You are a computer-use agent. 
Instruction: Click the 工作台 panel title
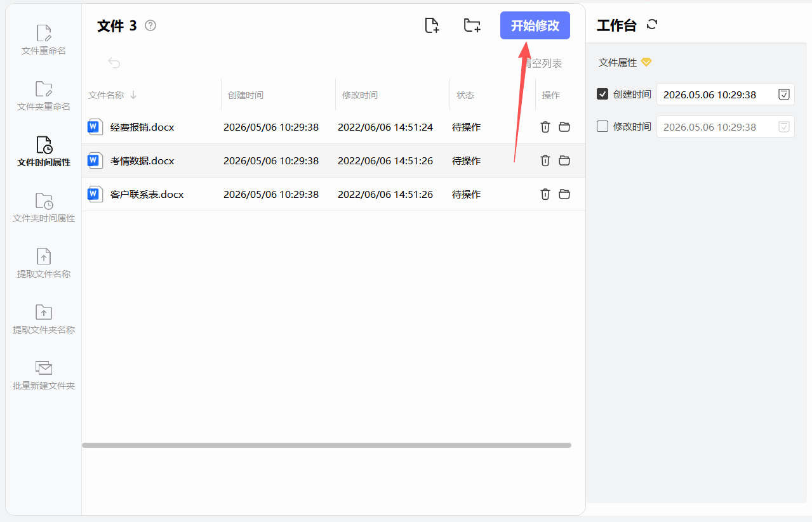[616, 25]
